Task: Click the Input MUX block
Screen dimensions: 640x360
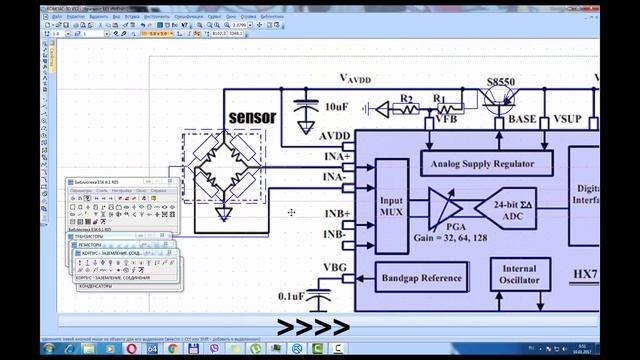Action: [392, 206]
